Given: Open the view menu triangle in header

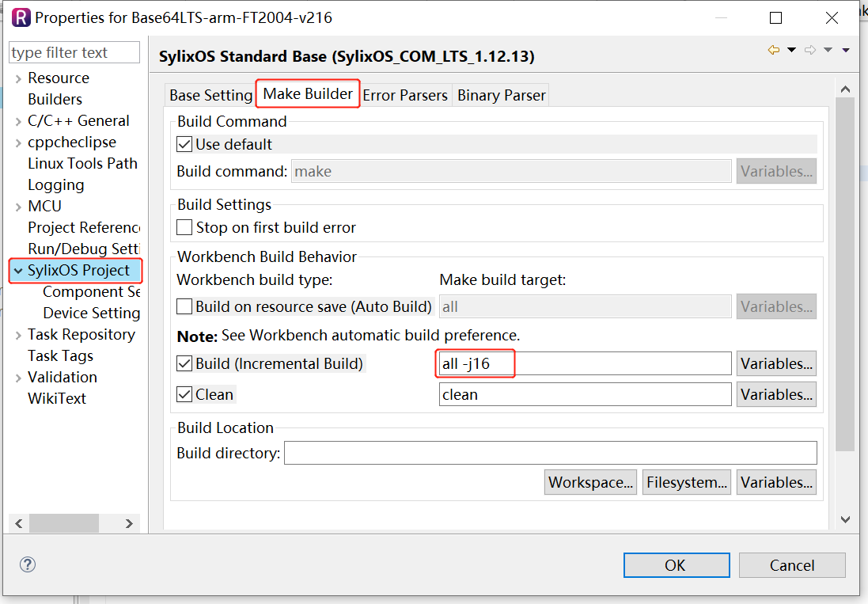Looking at the screenshot, I should pos(846,51).
